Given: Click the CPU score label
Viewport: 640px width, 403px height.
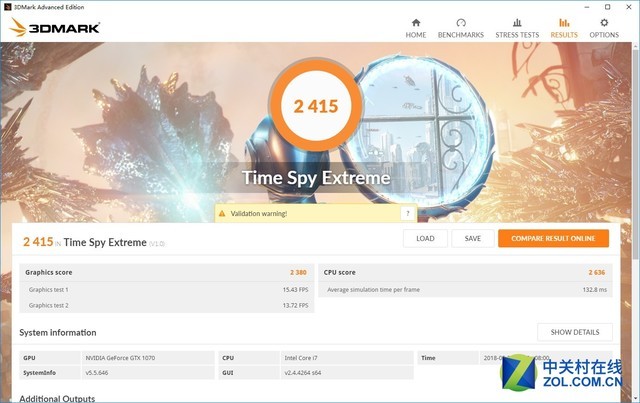Looking at the screenshot, I should (x=339, y=272).
